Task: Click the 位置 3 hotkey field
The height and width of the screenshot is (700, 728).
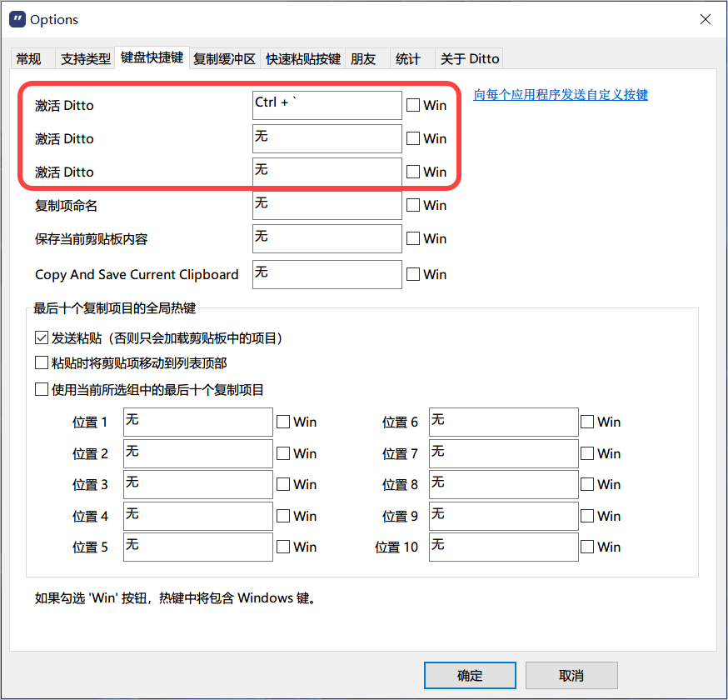Action: [x=197, y=484]
